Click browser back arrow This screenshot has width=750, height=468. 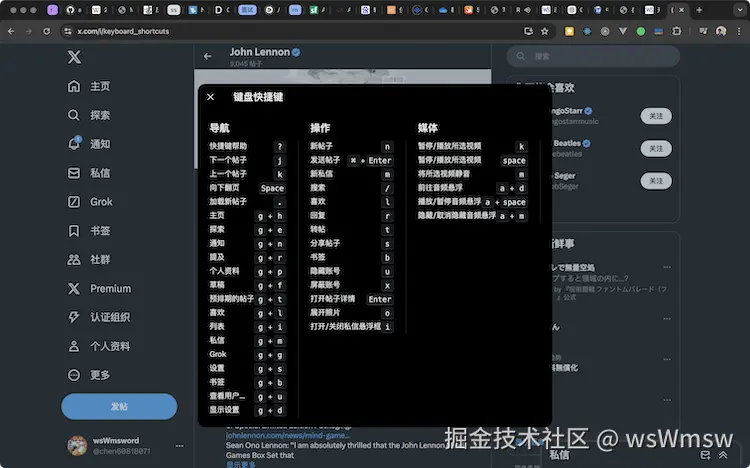click(11, 31)
